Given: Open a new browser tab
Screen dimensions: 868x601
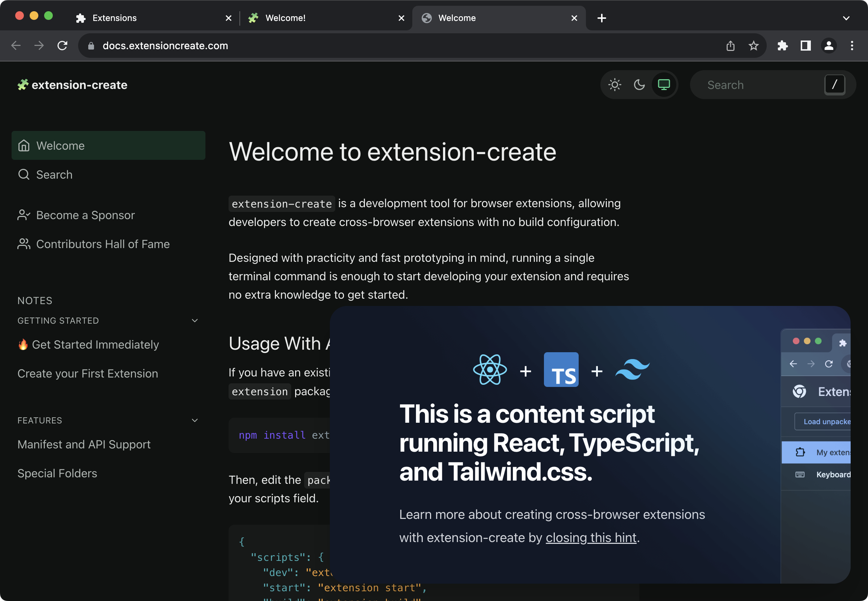Looking at the screenshot, I should 602,18.
